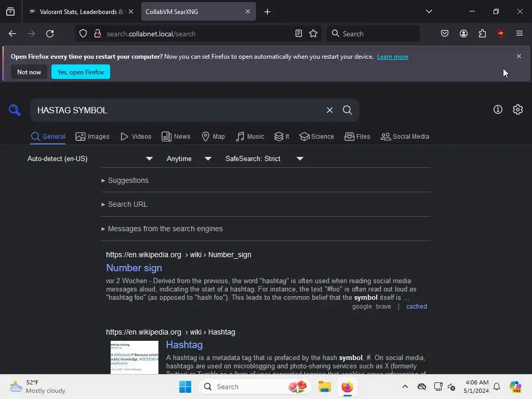Viewport: 532px width, 399px height.
Task: Click Yes, open Firefox button
Action: (81, 72)
